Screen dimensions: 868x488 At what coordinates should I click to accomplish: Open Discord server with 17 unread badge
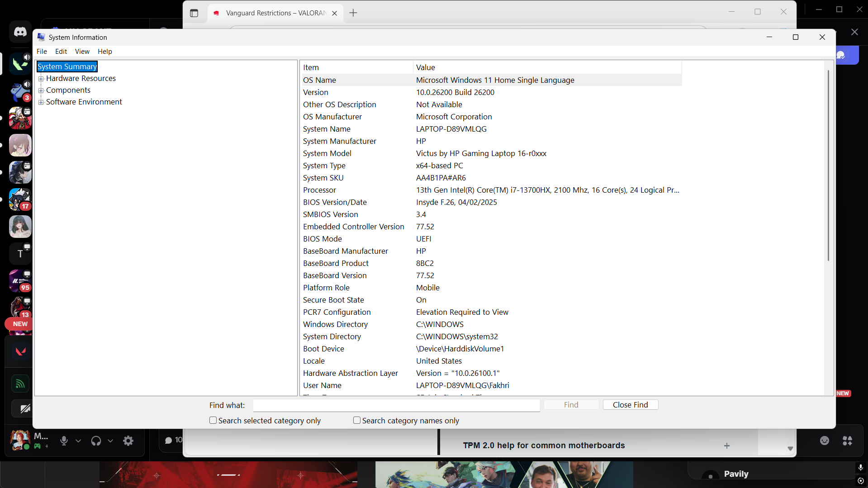point(20,199)
